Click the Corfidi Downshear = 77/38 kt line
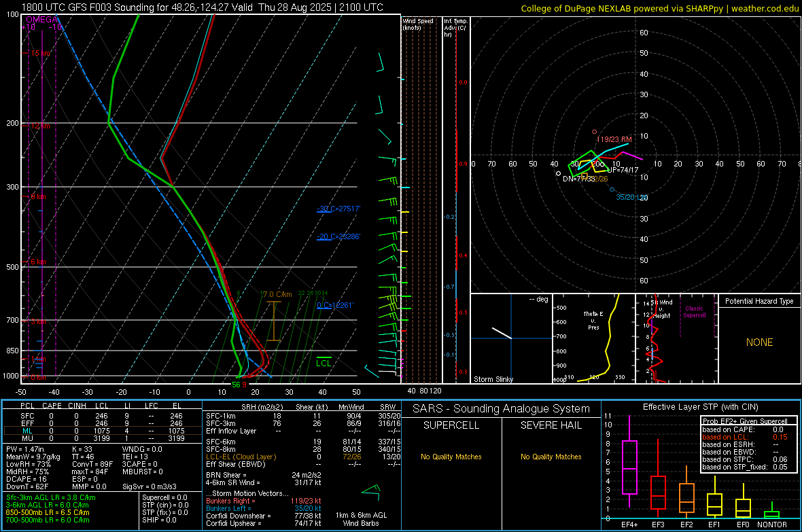 pyautogui.click(x=264, y=516)
